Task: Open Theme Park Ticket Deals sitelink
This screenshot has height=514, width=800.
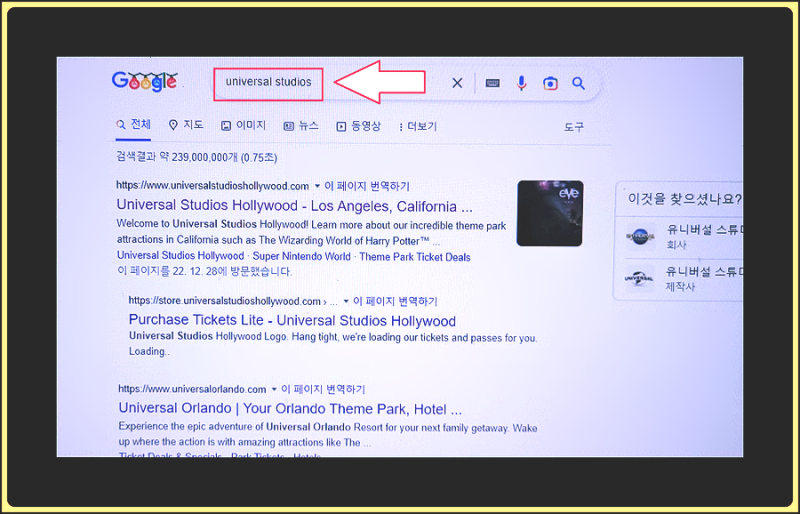Action: point(415,257)
